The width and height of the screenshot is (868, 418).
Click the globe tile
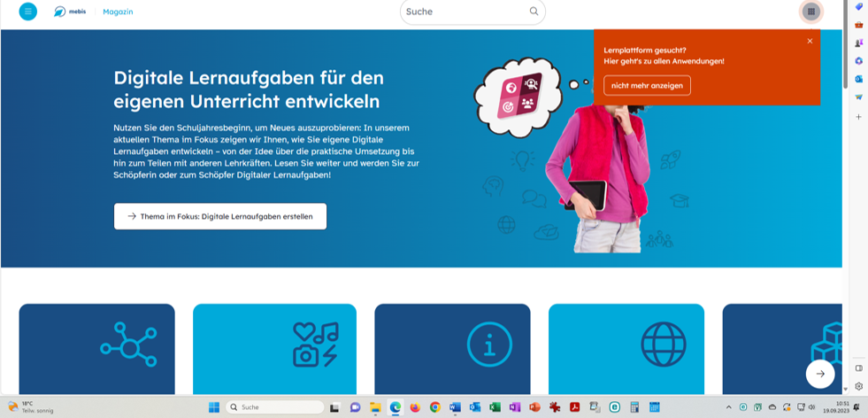[626, 349]
